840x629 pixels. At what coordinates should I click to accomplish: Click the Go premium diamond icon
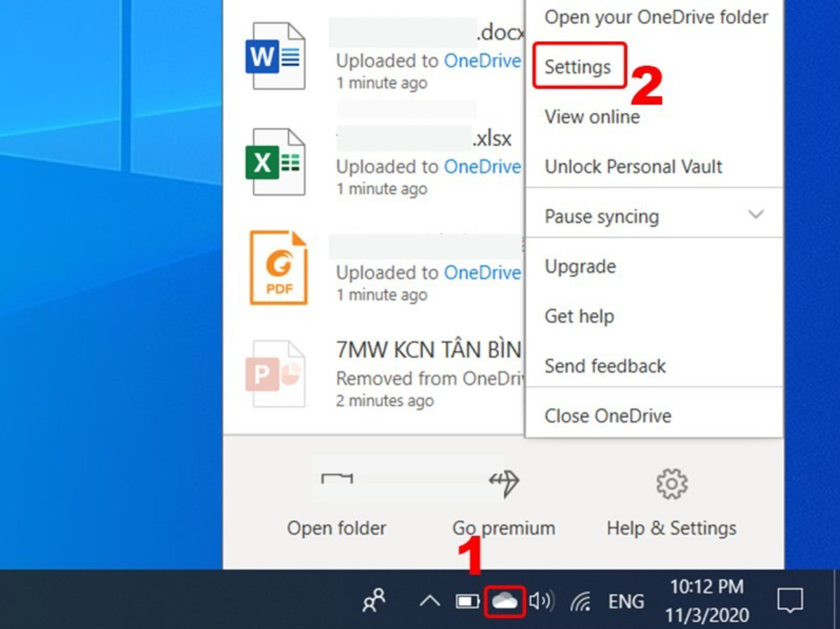point(503,483)
